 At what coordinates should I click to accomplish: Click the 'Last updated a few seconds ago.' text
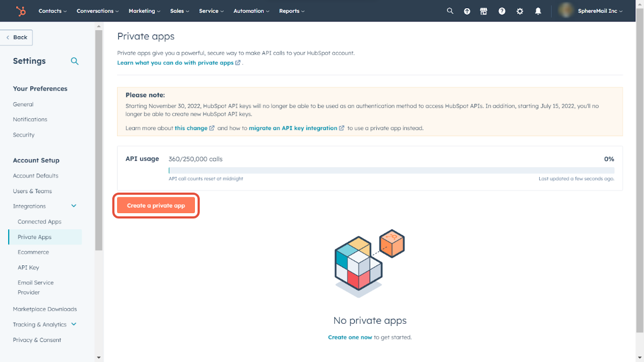576,179
